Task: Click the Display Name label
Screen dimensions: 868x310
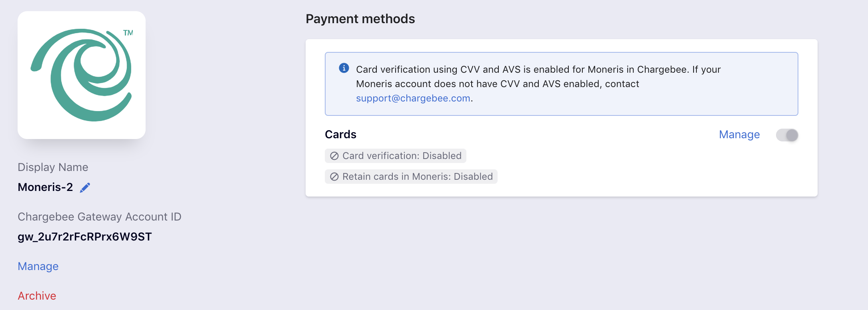Action: [x=53, y=167]
